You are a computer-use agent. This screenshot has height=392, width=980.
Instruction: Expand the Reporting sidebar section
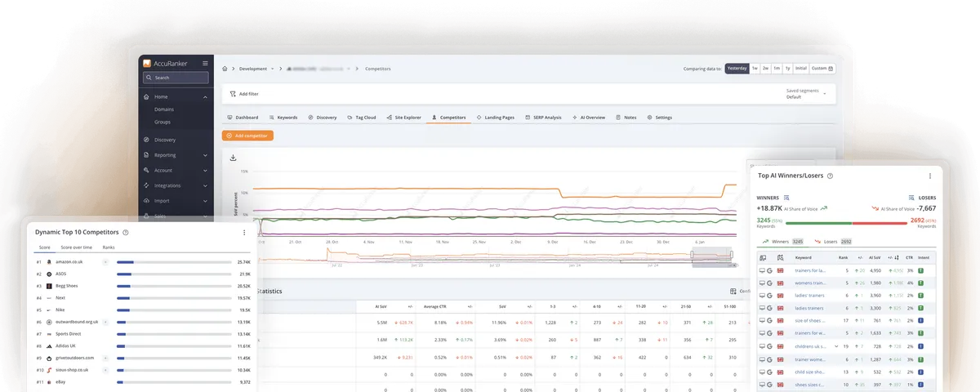click(x=206, y=155)
